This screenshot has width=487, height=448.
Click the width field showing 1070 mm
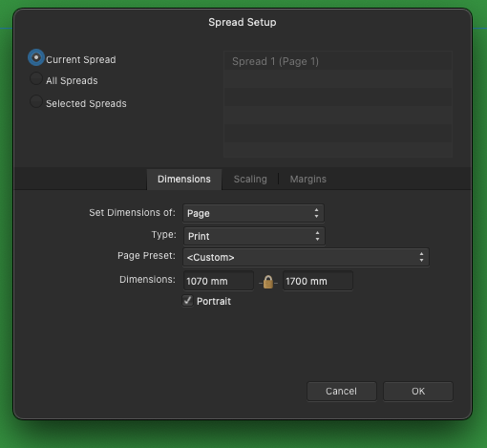coord(219,281)
